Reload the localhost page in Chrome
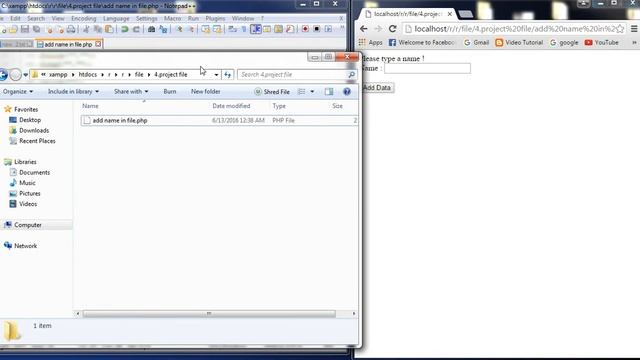The width and height of the screenshot is (640, 360). point(392,29)
